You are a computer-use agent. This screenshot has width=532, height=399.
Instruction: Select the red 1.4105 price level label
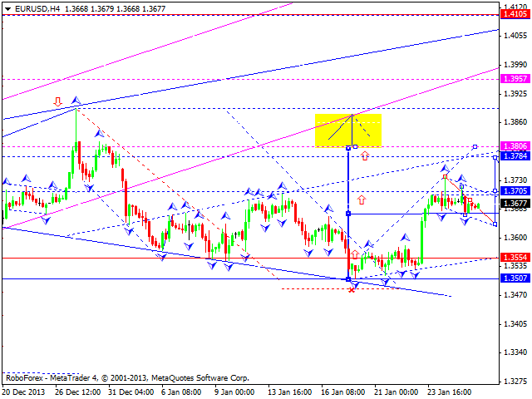[x=515, y=14]
